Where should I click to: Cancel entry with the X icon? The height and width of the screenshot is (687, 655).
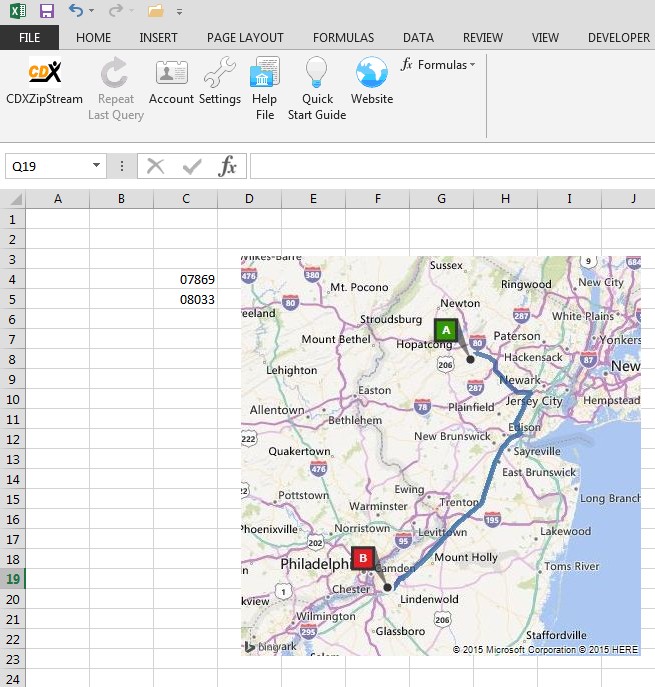click(156, 166)
